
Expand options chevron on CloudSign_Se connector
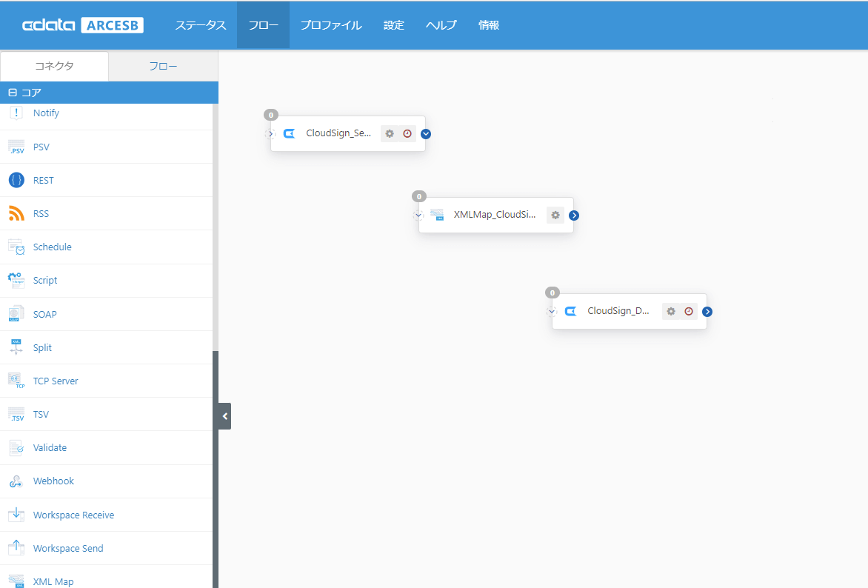pyautogui.click(x=425, y=133)
